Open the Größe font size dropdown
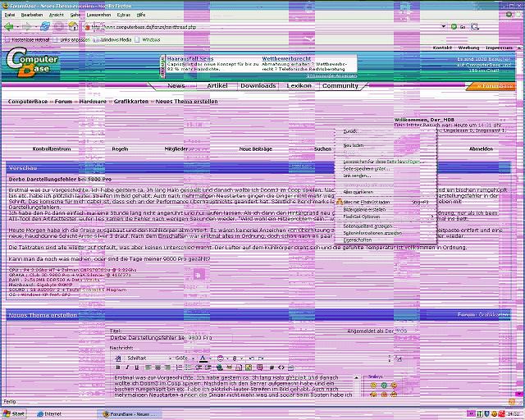This screenshot has width=525, height=420. (185, 358)
